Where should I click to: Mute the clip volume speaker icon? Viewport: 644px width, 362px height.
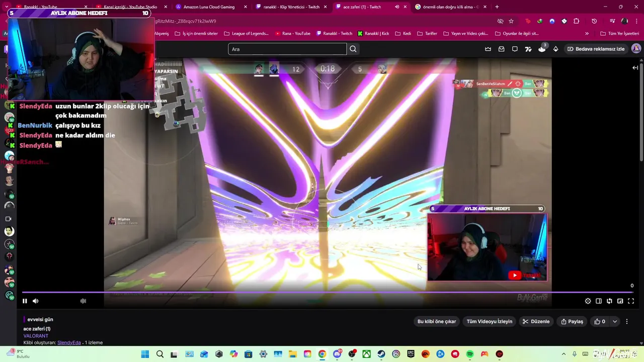(35, 301)
